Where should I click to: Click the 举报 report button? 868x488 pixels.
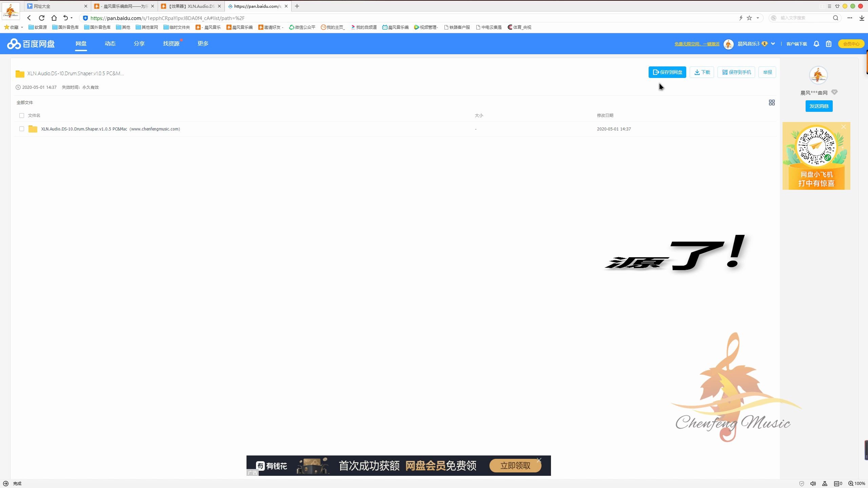coord(767,72)
